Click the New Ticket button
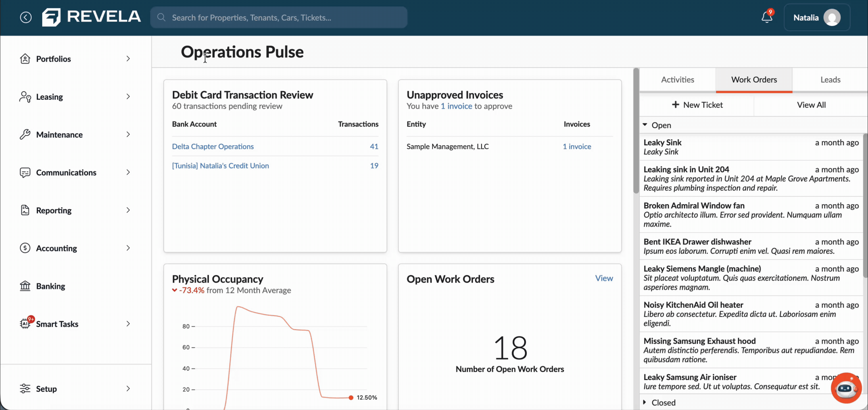This screenshot has width=868, height=410. pyautogui.click(x=697, y=105)
